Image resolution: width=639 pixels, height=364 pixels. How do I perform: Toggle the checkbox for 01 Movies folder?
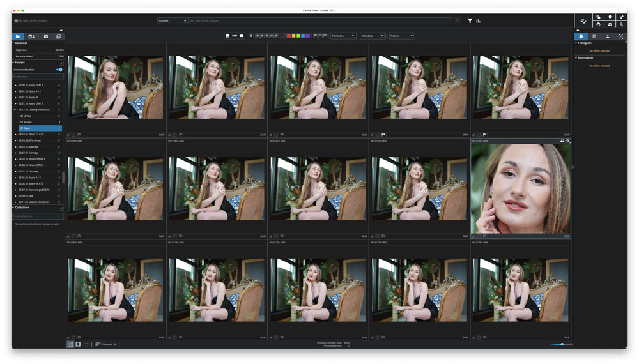click(x=59, y=122)
